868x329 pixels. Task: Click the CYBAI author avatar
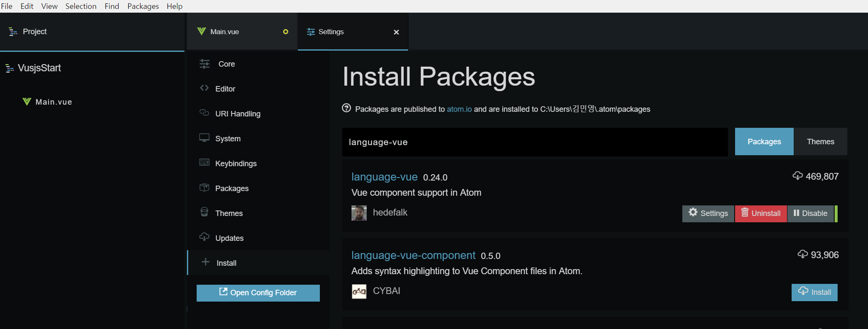click(359, 291)
